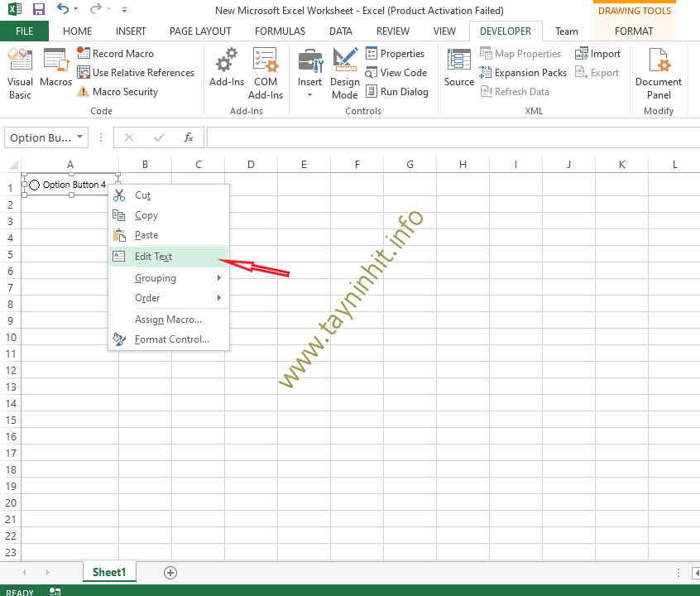The height and width of the screenshot is (596, 700).
Task: Open Macro Security settings
Action: [124, 92]
